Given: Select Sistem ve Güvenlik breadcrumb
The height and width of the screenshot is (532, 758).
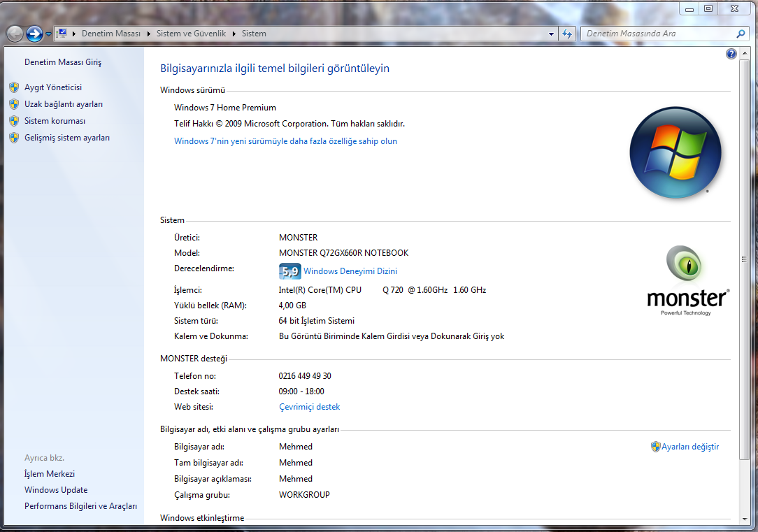Looking at the screenshot, I should point(191,34).
